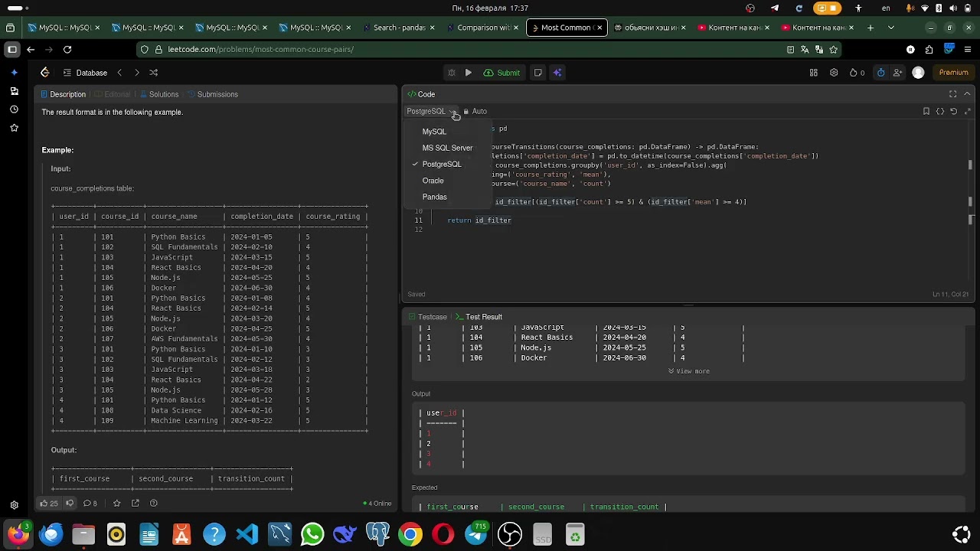The image size is (980, 551).
Task: Go to next problem arrow
Action: click(137, 73)
